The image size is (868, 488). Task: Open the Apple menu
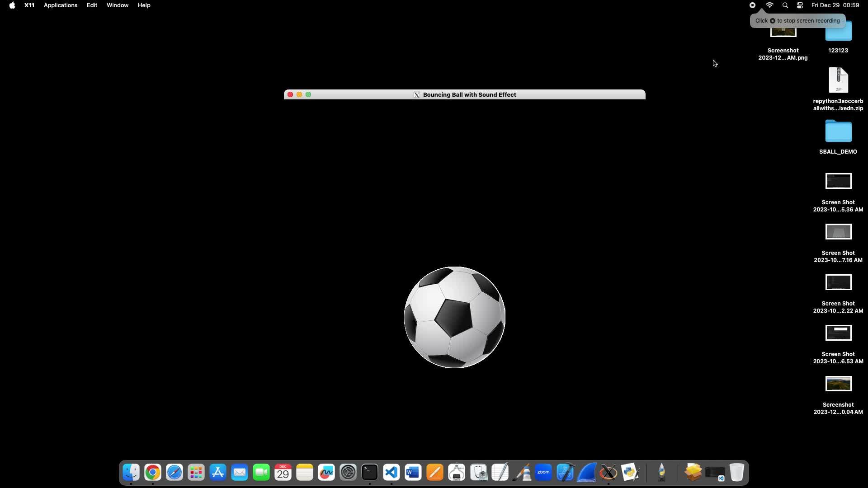12,5
